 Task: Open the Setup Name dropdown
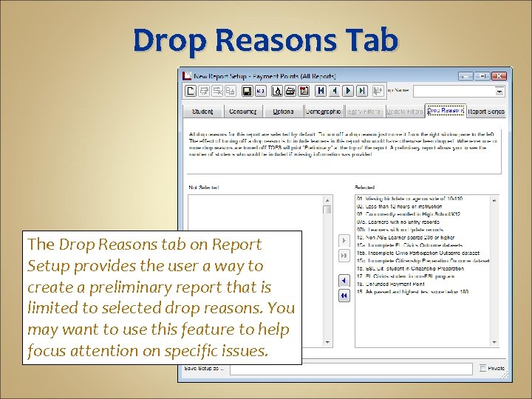coord(499,91)
